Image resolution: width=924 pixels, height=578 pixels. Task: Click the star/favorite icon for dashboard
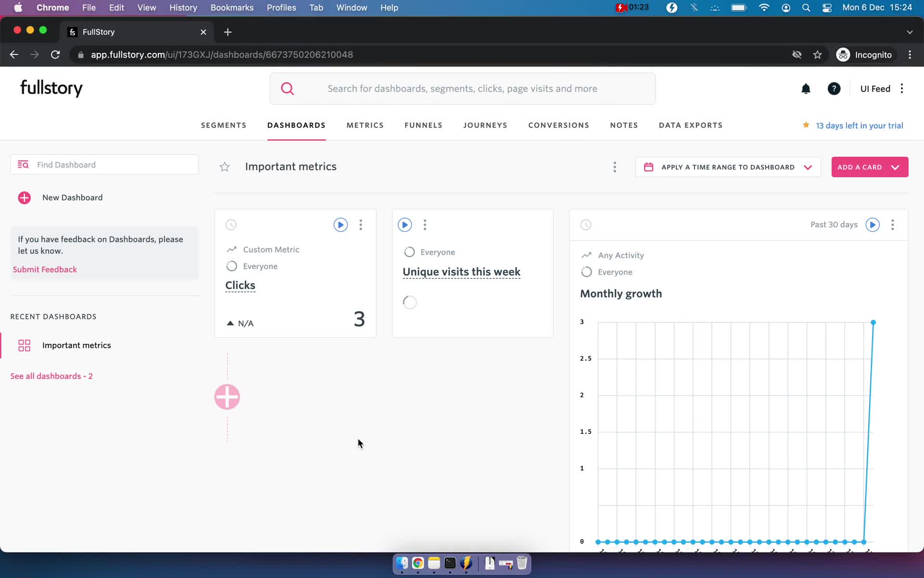point(224,167)
